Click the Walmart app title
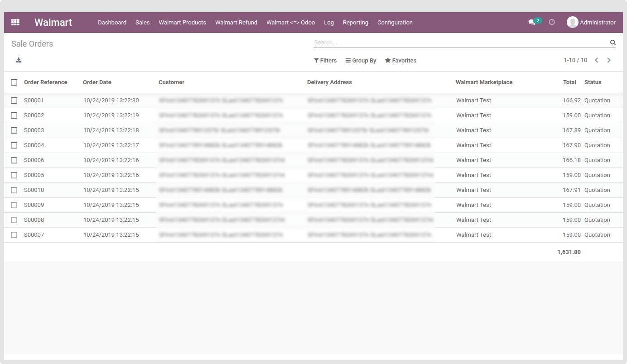Image resolution: width=627 pixels, height=364 pixels. tap(53, 22)
